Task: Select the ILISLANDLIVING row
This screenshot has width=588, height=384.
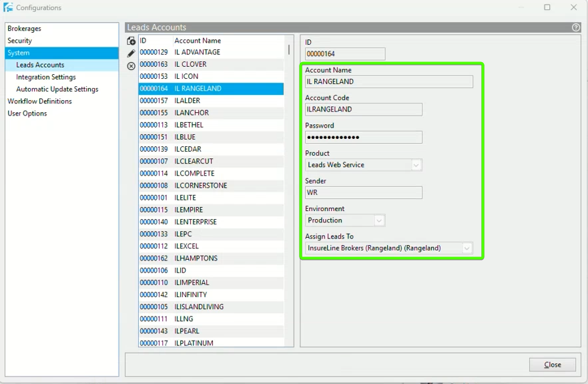Action: [211, 307]
